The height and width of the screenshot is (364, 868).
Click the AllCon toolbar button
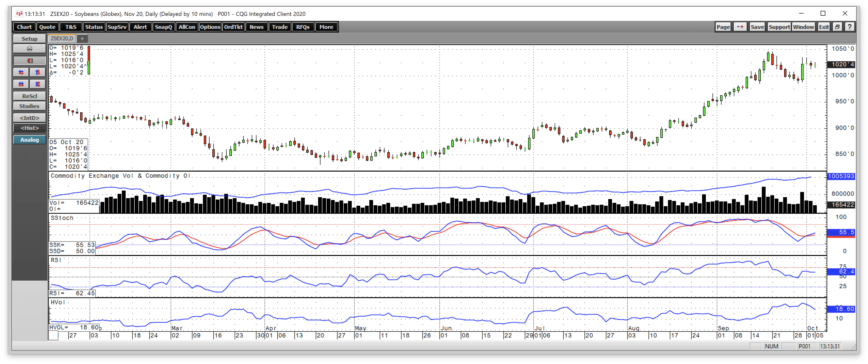187,27
